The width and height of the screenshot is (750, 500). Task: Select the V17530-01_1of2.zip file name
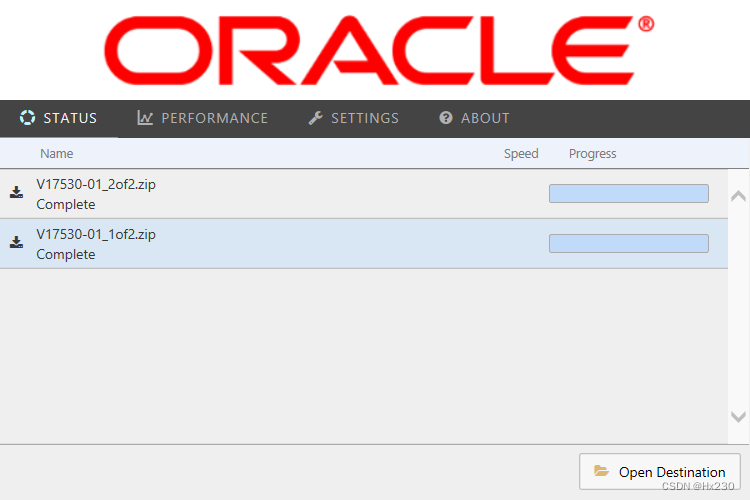96,234
